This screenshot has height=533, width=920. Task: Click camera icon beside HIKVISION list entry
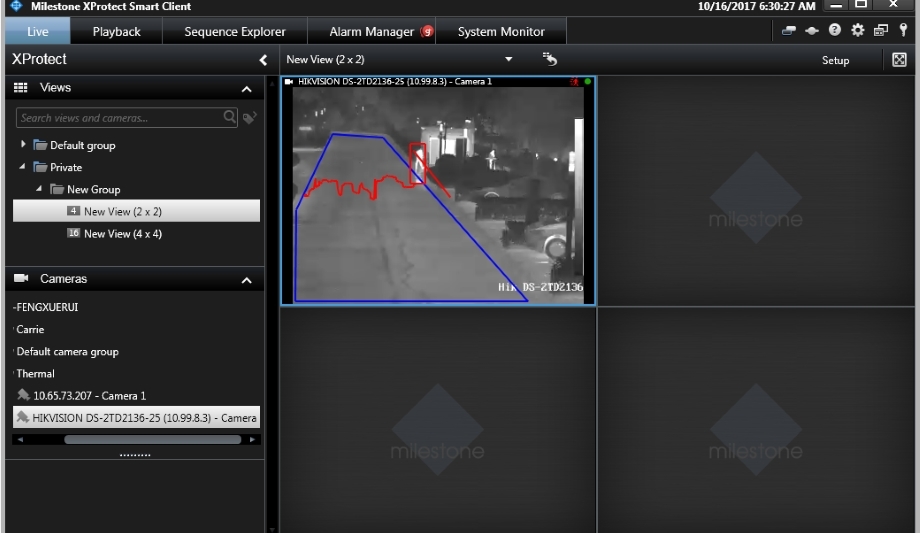23,417
